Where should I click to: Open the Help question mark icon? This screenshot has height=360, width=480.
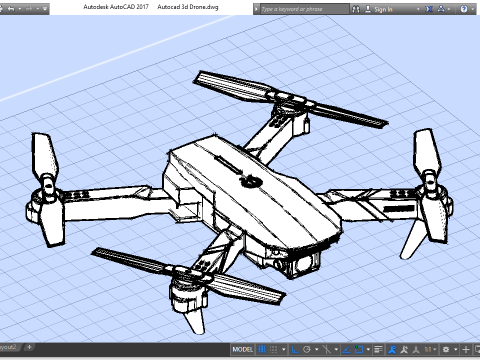coord(464,9)
